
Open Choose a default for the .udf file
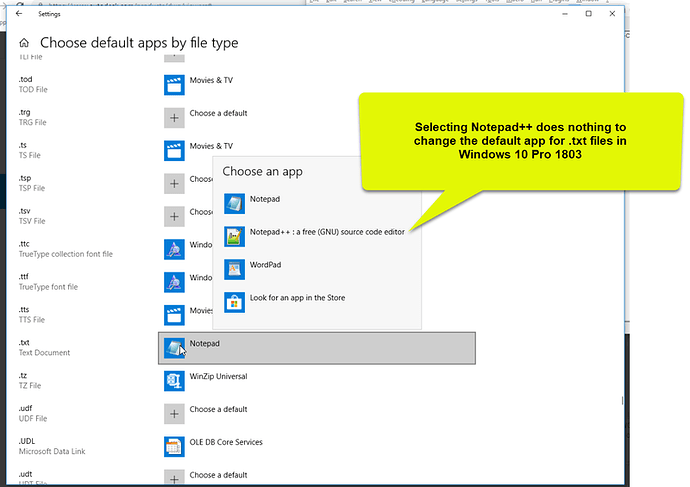tap(206, 414)
